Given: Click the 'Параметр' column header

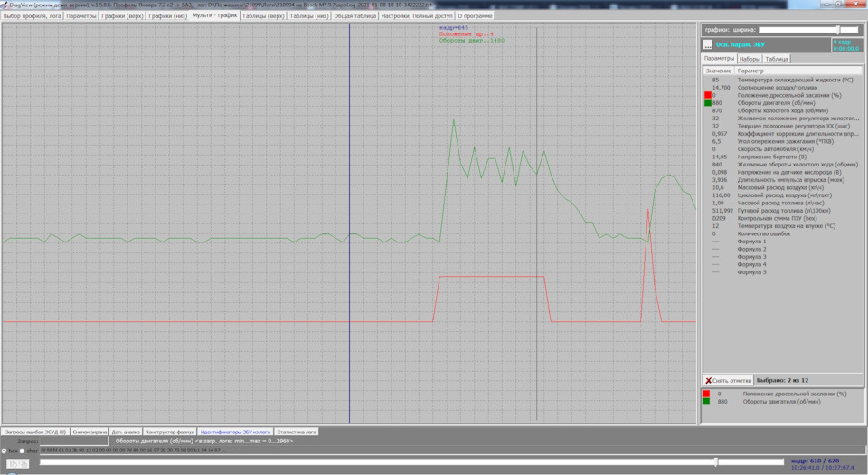Looking at the screenshot, I should point(797,71).
